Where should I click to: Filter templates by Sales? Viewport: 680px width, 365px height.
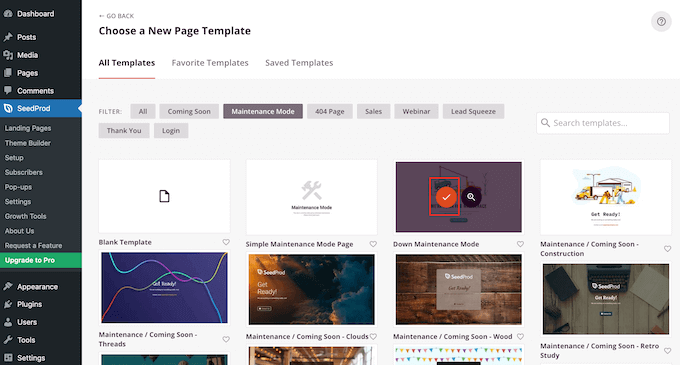373,111
